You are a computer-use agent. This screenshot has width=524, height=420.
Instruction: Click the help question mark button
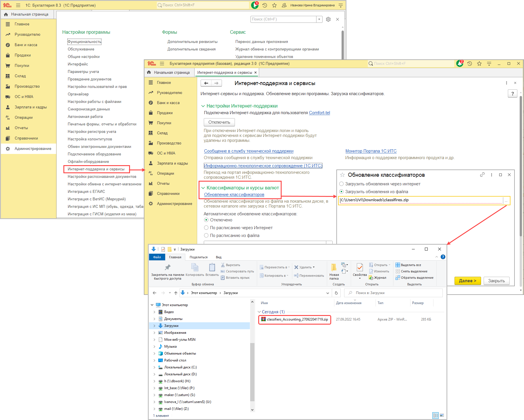click(512, 94)
